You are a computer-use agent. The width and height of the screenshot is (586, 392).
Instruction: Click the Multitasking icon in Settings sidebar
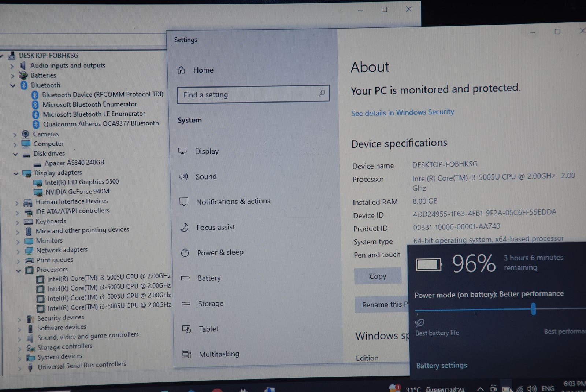point(187,354)
